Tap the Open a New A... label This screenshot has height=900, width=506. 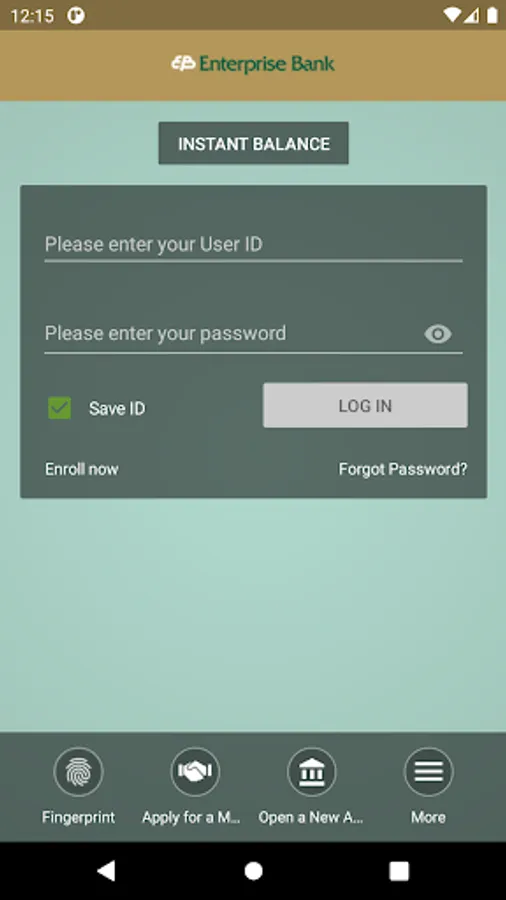click(312, 817)
